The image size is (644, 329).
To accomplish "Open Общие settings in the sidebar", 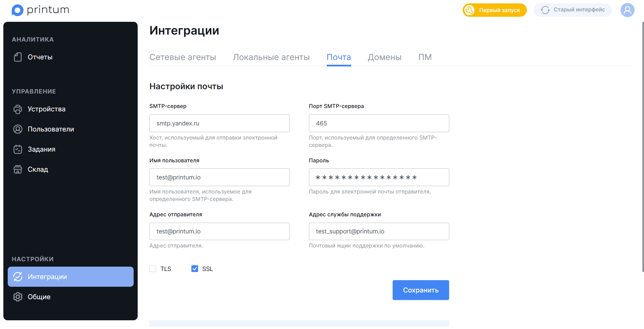I will (x=71, y=297).
